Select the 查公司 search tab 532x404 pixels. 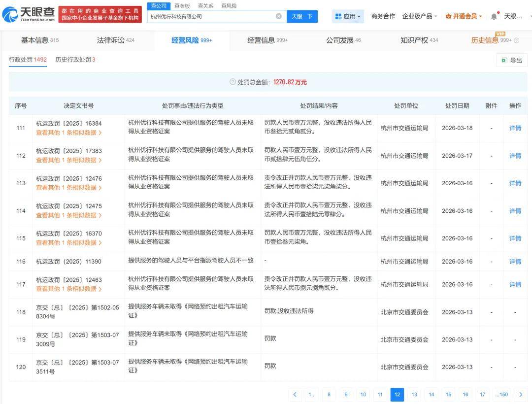click(x=159, y=6)
